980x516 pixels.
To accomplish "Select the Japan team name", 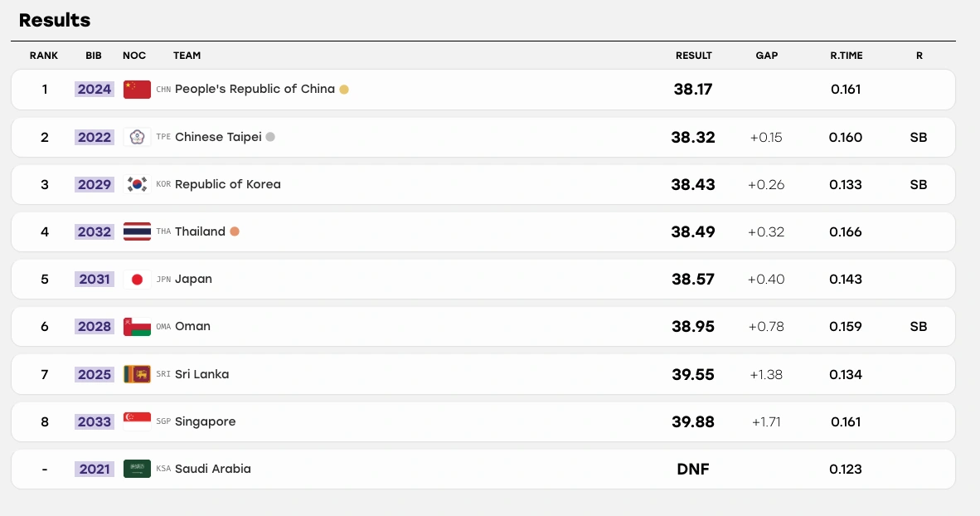I will click(x=194, y=279).
